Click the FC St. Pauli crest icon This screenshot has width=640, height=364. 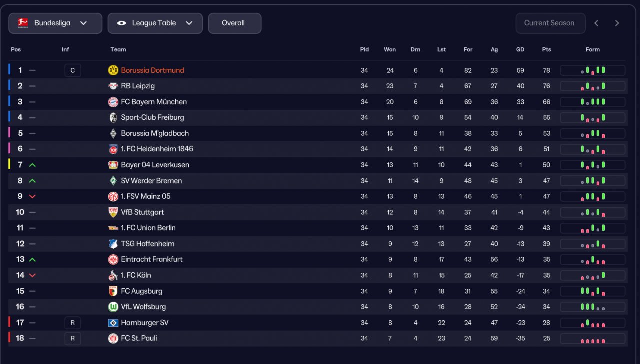[113, 338]
